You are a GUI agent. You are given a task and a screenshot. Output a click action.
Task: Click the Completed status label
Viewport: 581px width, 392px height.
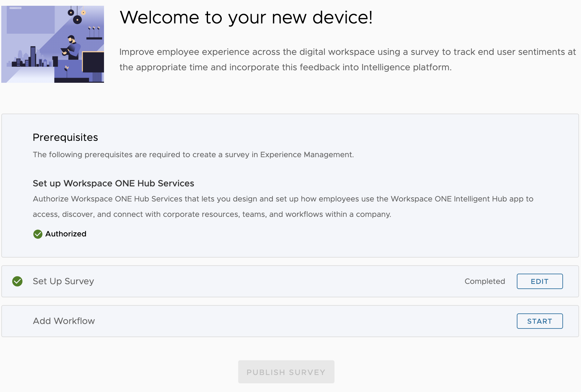click(x=485, y=281)
